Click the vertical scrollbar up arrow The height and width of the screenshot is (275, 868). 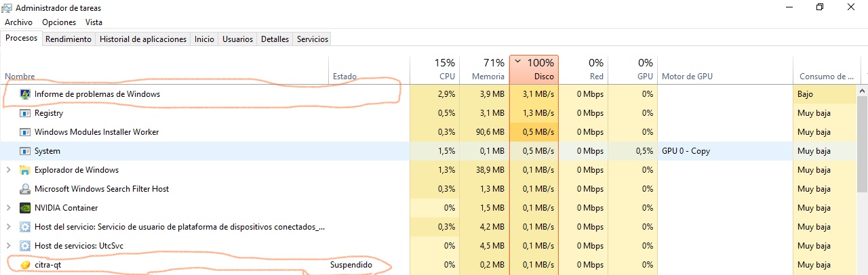tap(863, 90)
